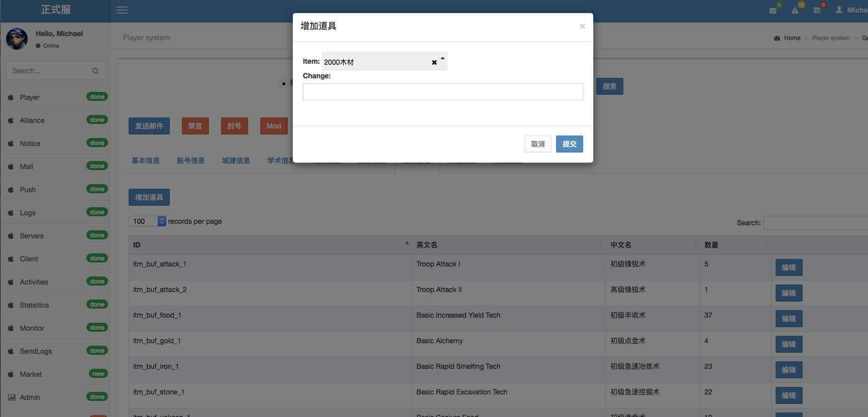Close the 增加道具 dialog with the X
868x417 pixels.
click(x=582, y=26)
